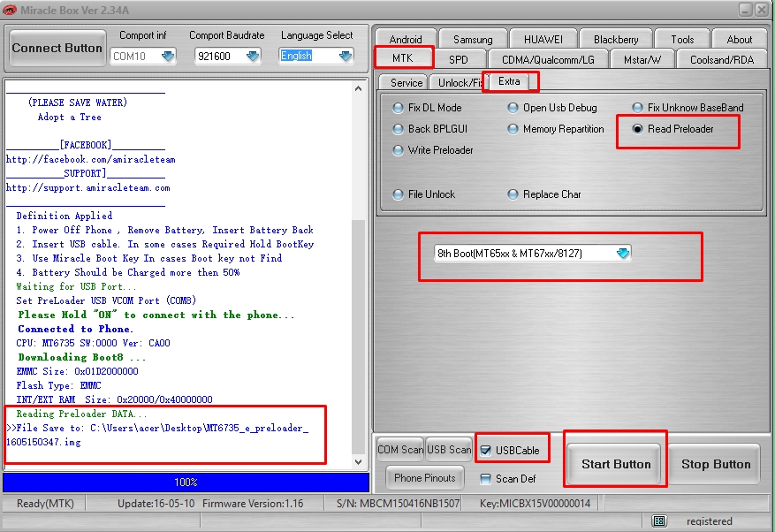
Task: Switch to the Blackberry tab
Action: 616,39
